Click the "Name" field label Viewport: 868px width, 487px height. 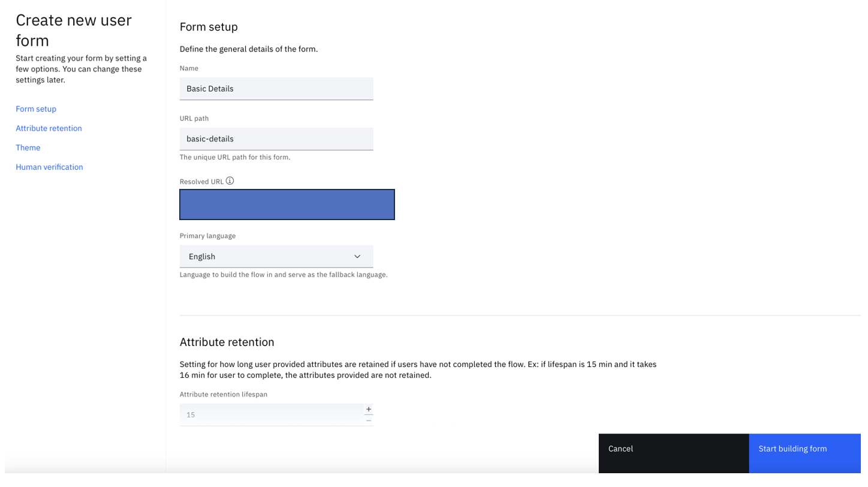pyautogui.click(x=189, y=68)
